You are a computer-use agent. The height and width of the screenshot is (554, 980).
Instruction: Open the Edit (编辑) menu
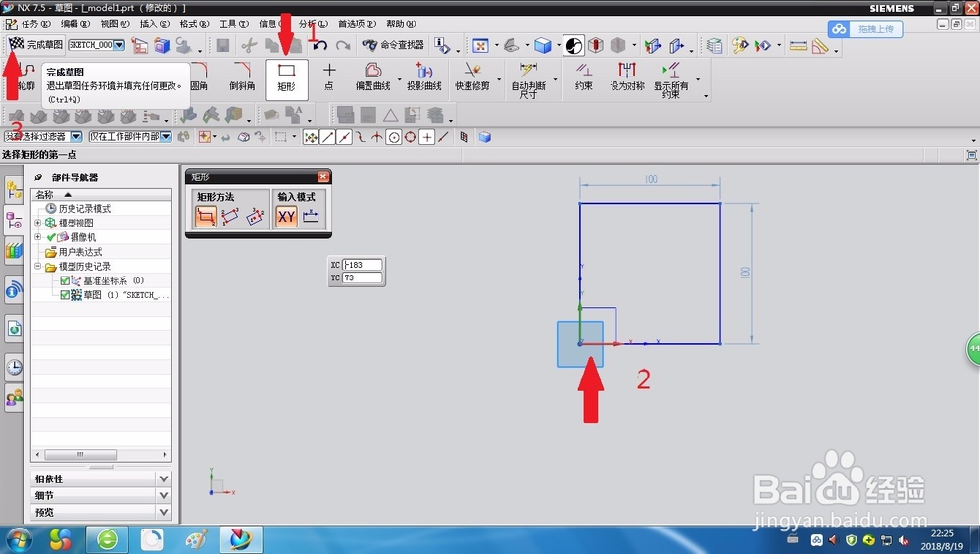pyautogui.click(x=75, y=24)
